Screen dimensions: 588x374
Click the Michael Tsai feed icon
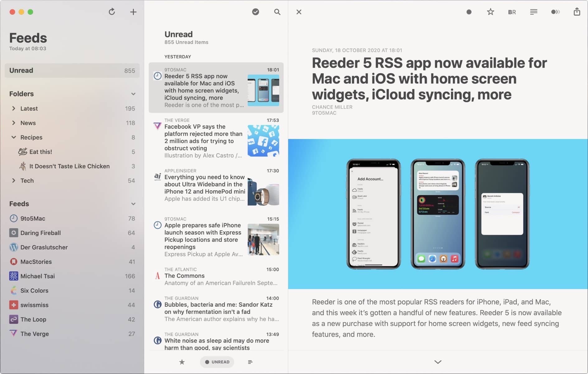point(14,276)
